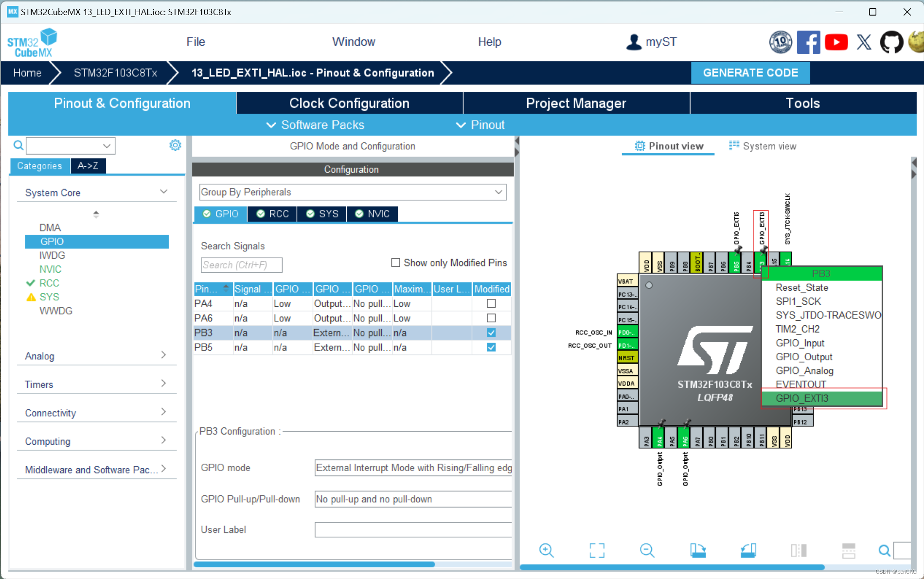Click the NRST pin on the chip
The image size is (924, 579).
click(x=627, y=358)
